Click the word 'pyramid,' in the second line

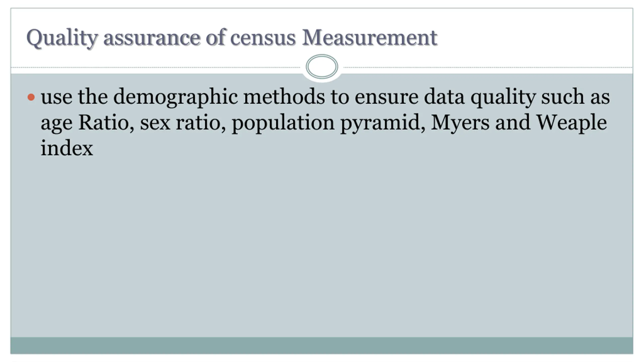click(382, 123)
